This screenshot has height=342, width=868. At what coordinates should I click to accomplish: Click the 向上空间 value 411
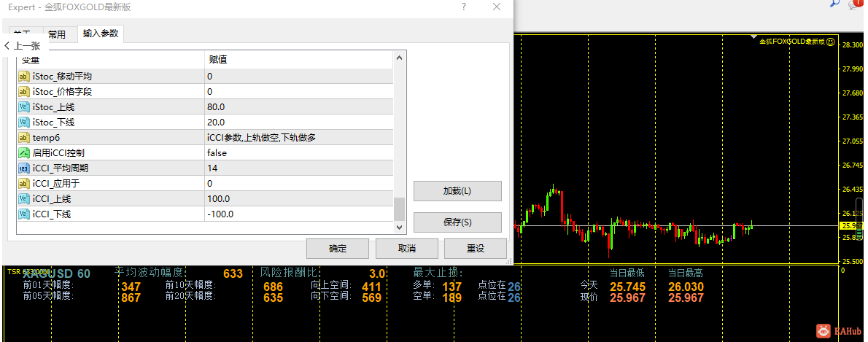(371, 287)
